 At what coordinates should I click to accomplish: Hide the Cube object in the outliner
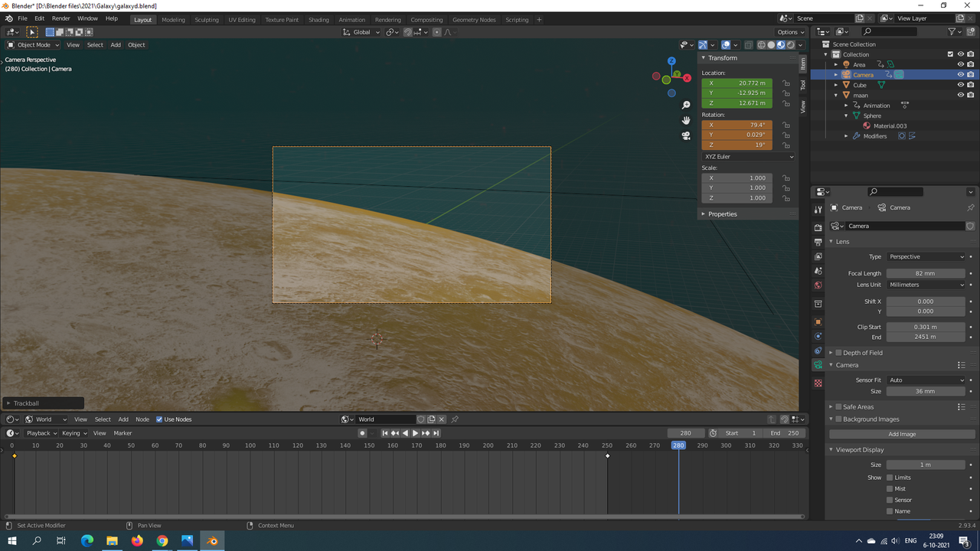coord(960,85)
